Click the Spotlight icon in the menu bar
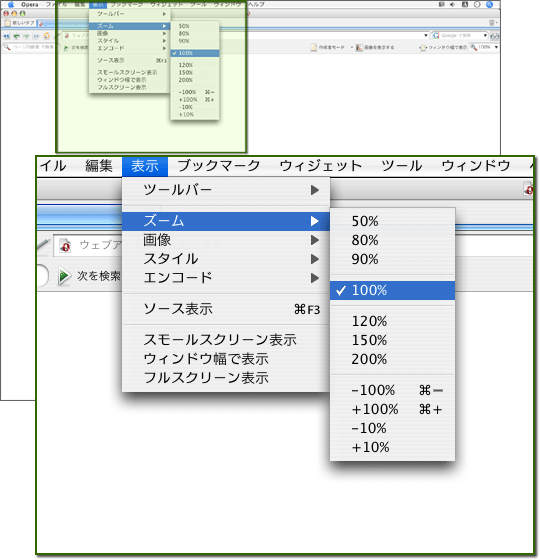This screenshot has width=540, height=560. 490,4
